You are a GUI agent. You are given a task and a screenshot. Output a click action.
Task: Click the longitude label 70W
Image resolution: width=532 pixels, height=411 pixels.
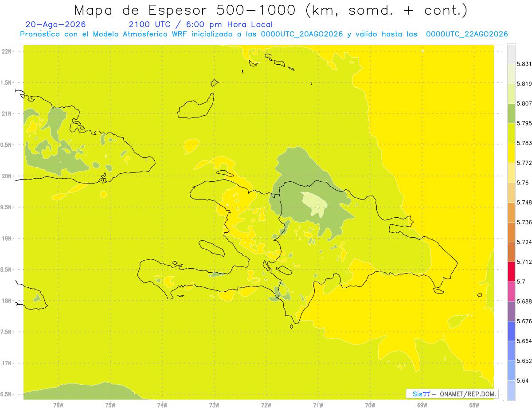(x=370, y=405)
